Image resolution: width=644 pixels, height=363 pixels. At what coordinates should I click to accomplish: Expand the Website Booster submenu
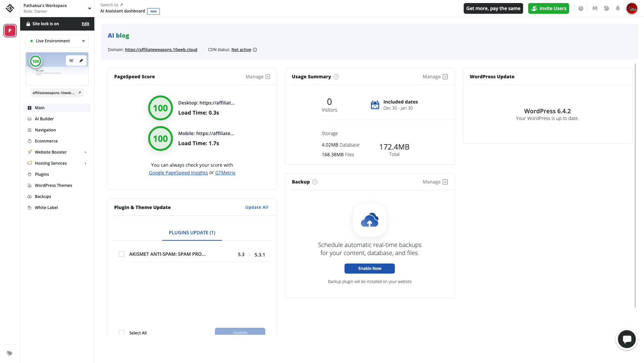pos(85,152)
